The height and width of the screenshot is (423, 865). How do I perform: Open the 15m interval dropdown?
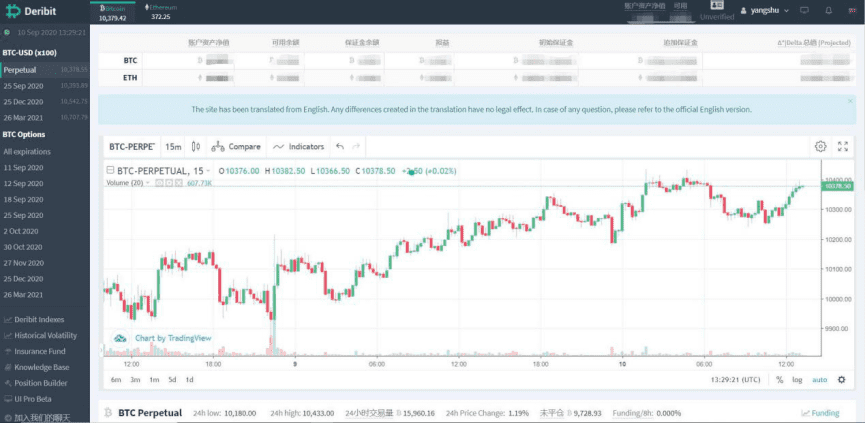tap(173, 146)
